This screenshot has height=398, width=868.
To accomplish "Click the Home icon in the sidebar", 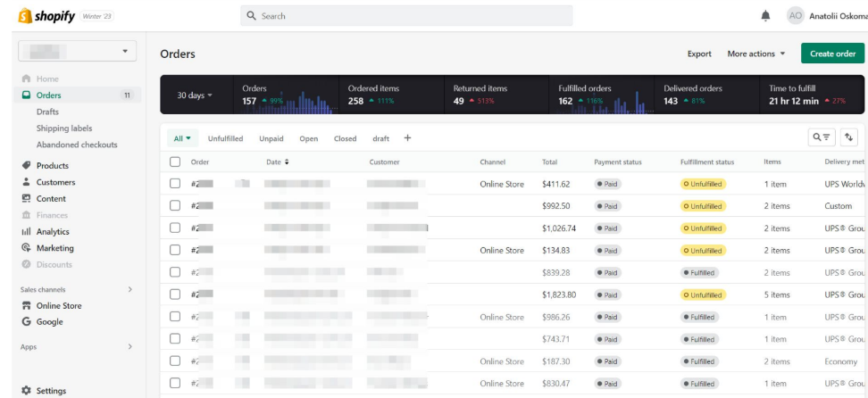I will [x=26, y=79].
